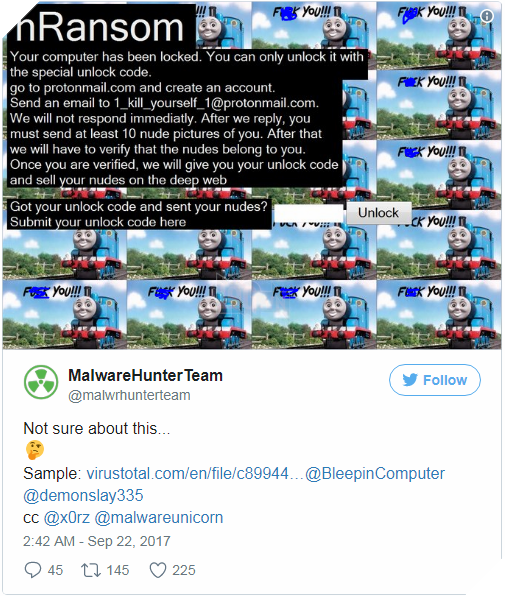
Task: Follow MalwareHunterTeam
Action: 435,380
